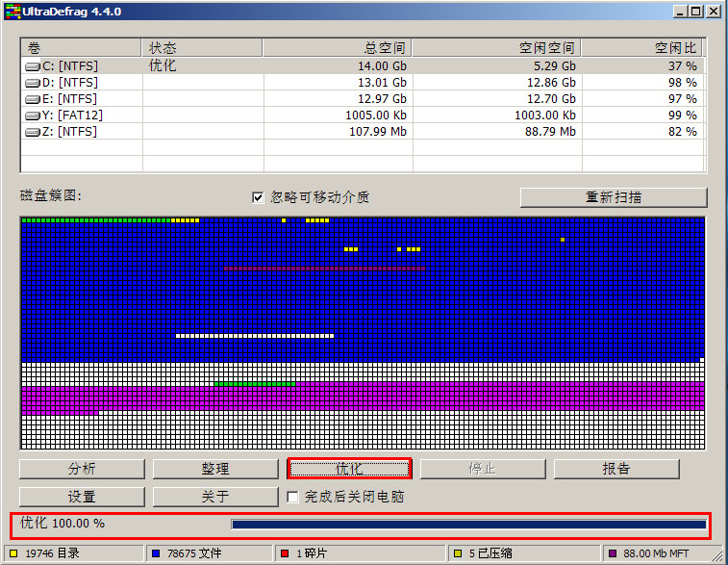Screen dimensions: 728x565
Task: Click the 优化 100.00 % progress label
Action: click(x=63, y=524)
